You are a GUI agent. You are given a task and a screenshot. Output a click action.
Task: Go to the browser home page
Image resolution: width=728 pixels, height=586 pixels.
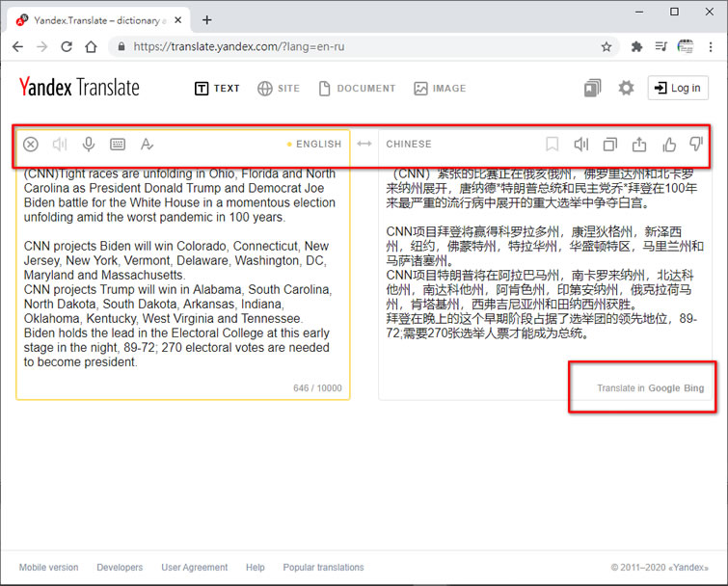[91, 46]
